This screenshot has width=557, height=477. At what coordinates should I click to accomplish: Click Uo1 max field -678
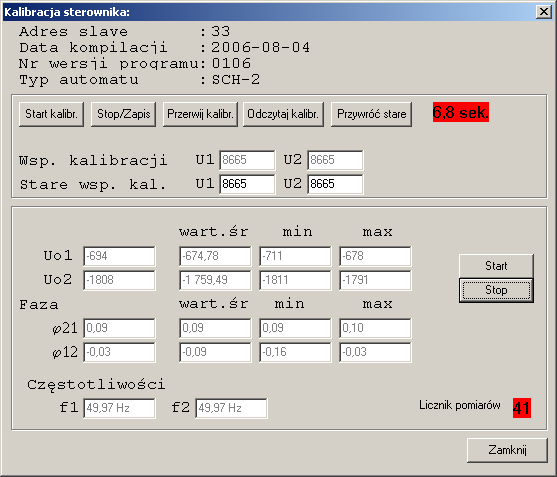click(375, 256)
